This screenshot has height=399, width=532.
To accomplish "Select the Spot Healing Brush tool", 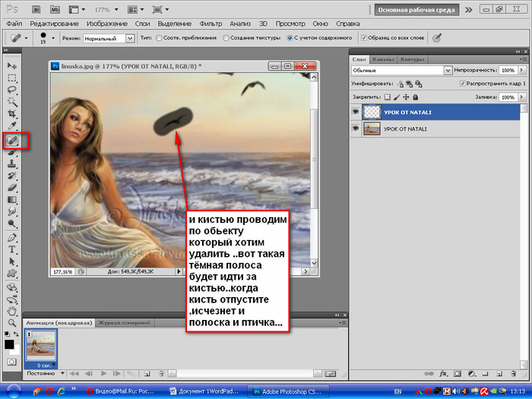I will point(12,140).
